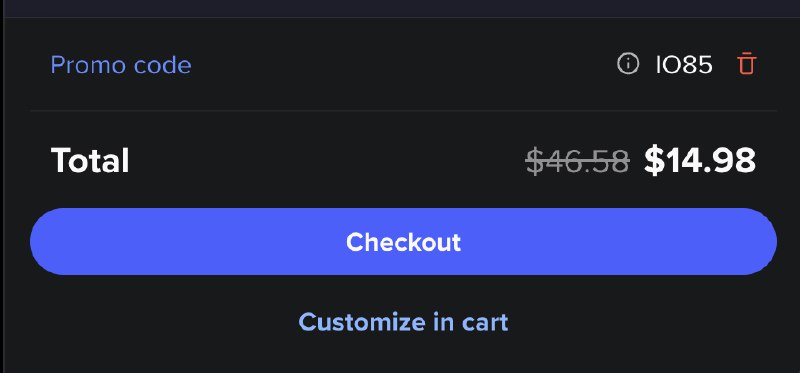800x373 pixels.
Task: Remove promo code with the trash icon
Action: point(746,64)
